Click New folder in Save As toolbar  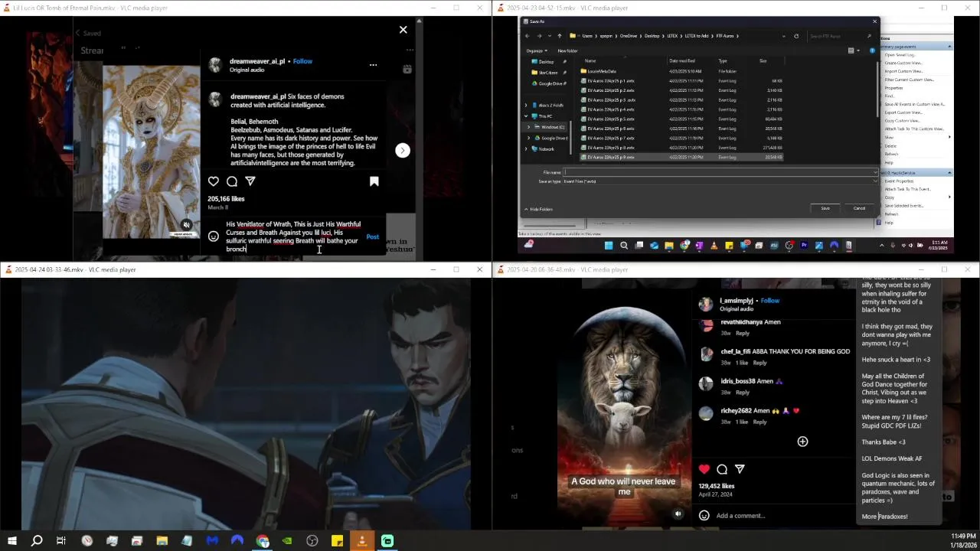[567, 51]
